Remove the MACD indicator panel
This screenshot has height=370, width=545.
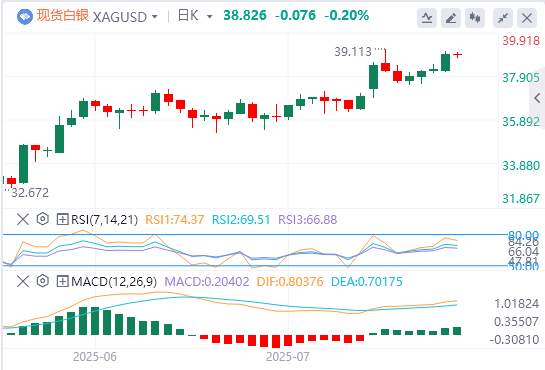click(23, 281)
